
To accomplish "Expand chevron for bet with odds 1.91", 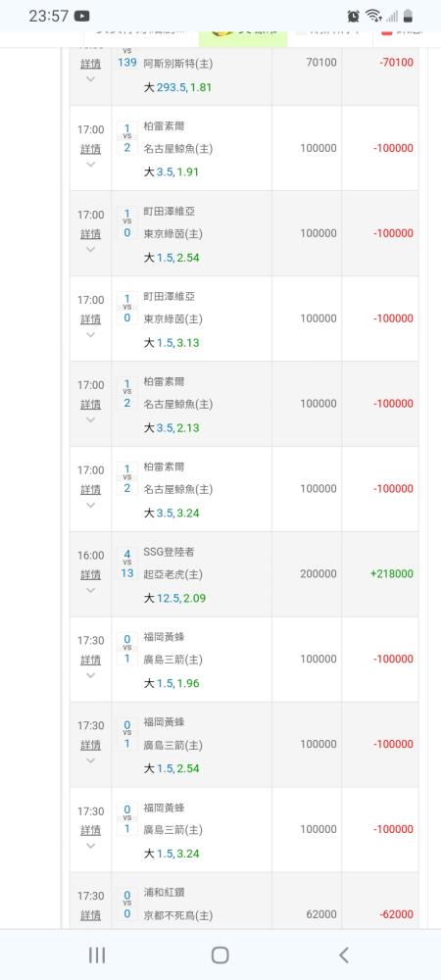I will [90, 165].
